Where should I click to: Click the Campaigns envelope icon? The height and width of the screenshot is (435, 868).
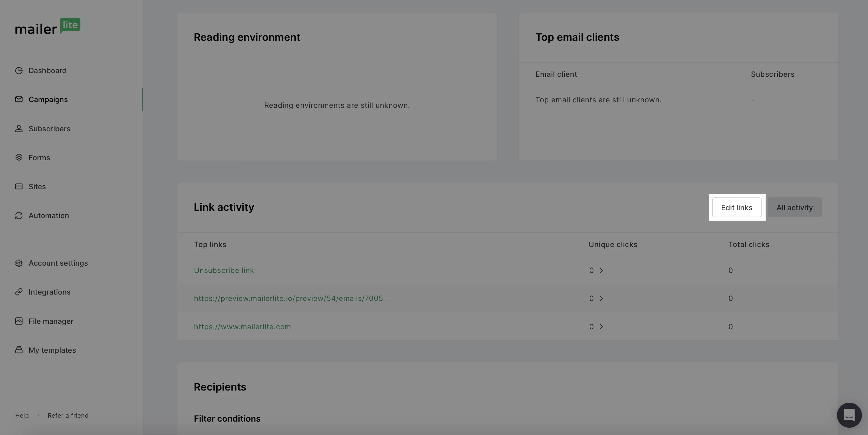[19, 99]
